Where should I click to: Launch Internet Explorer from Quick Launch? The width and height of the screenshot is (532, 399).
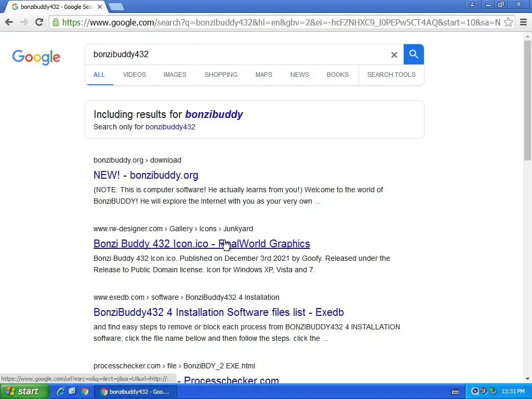tap(61, 391)
